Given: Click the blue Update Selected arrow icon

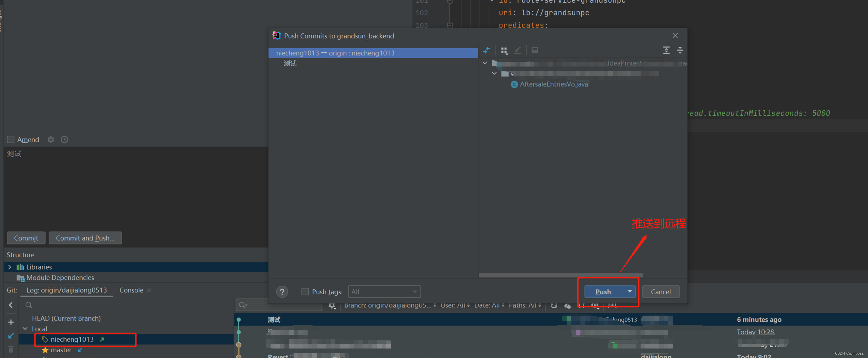Looking at the screenshot, I should [11, 336].
